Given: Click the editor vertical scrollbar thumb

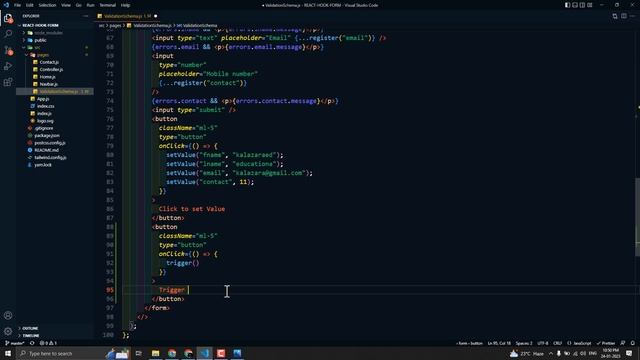Looking at the screenshot, I should pos(637,217).
